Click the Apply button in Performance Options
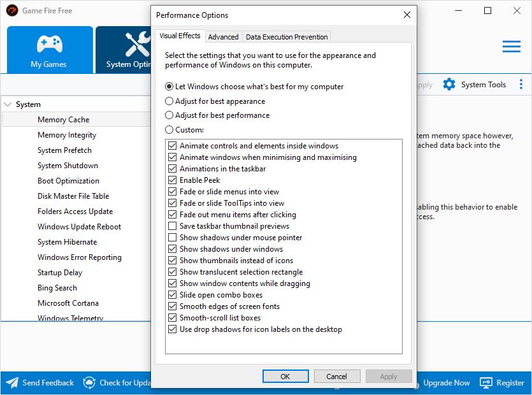Screen dimensions: 532x395 tap(389, 377)
